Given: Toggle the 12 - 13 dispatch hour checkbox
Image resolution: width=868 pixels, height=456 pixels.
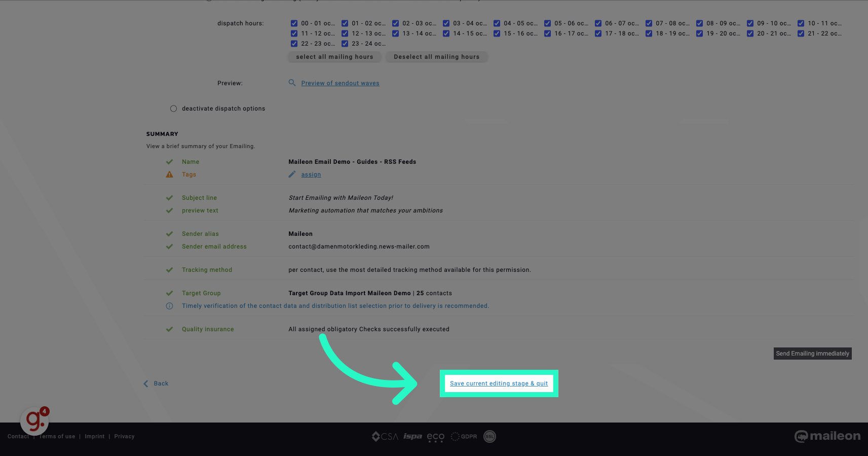Looking at the screenshot, I should pyautogui.click(x=345, y=33).
